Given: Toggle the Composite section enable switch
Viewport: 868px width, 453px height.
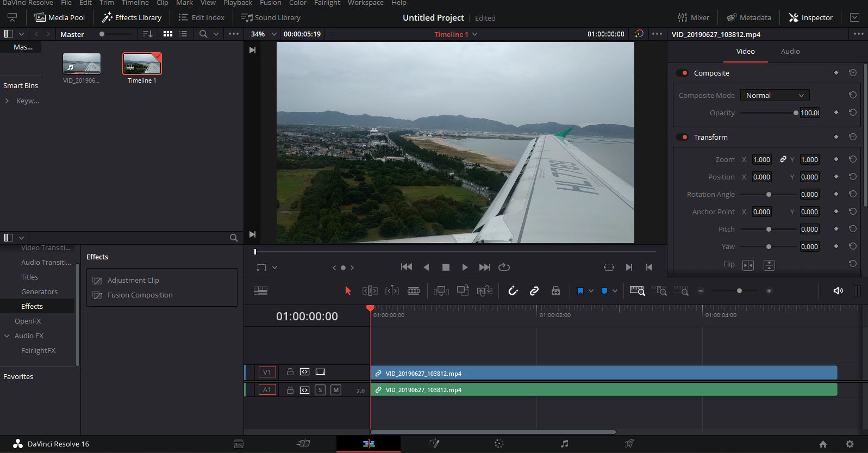Looking at the screenshot, I should 682,73.
